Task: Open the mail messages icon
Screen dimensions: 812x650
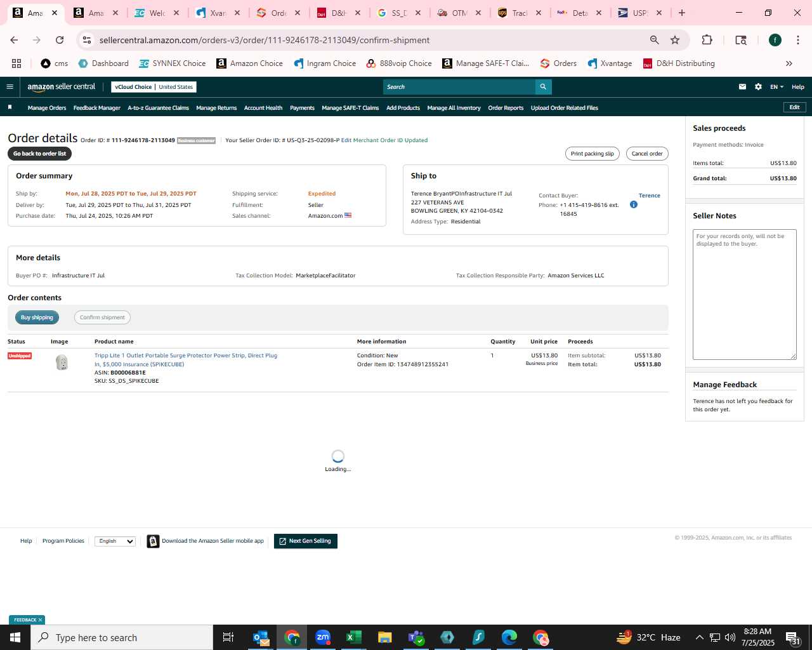Action: pos(742,87)
